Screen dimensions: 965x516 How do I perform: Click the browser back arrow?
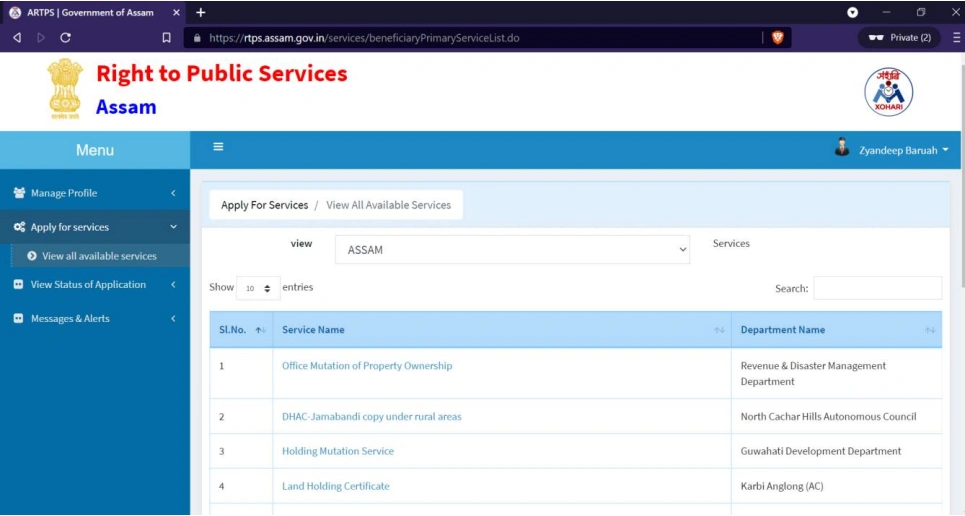coord(17,38)
